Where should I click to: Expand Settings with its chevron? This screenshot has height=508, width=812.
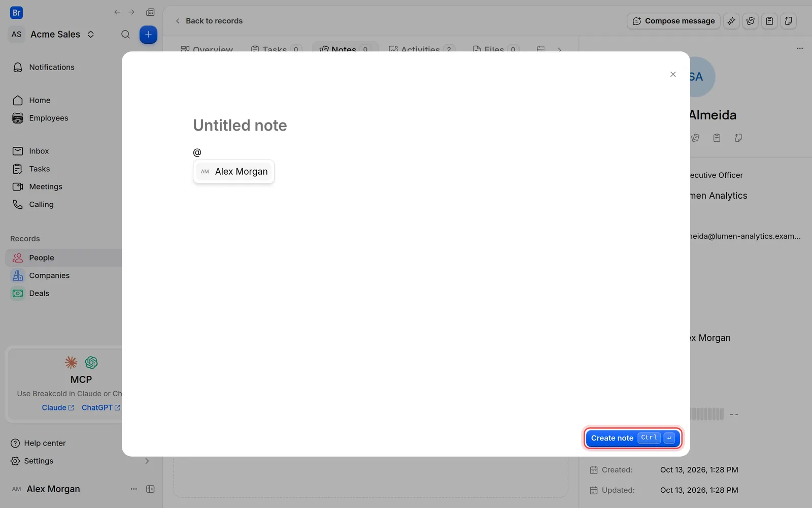point(147,461)
